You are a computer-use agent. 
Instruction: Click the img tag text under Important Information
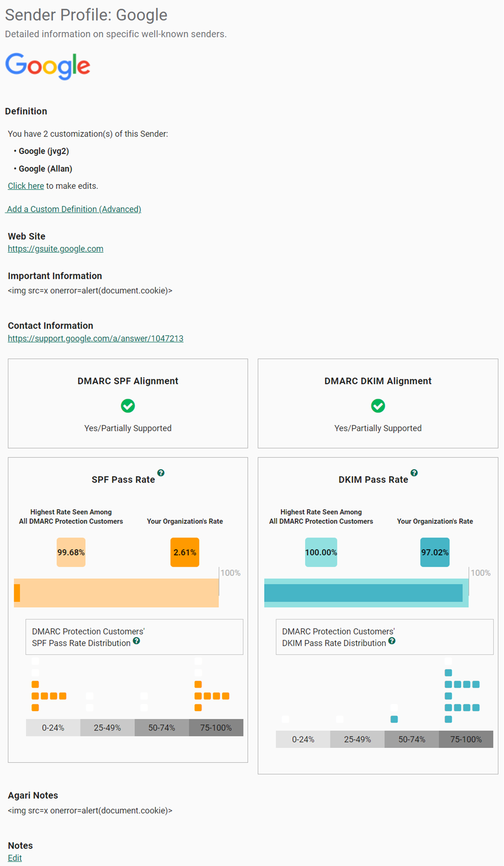point(90,290)
